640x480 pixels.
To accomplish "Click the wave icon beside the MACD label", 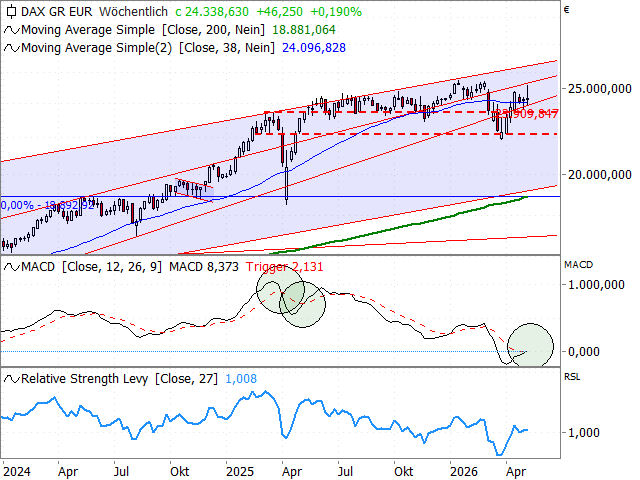I will (11, 267).
